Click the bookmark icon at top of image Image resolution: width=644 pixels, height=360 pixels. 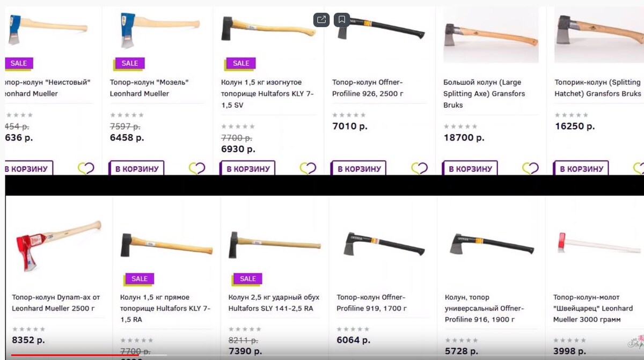click(342, 20)
